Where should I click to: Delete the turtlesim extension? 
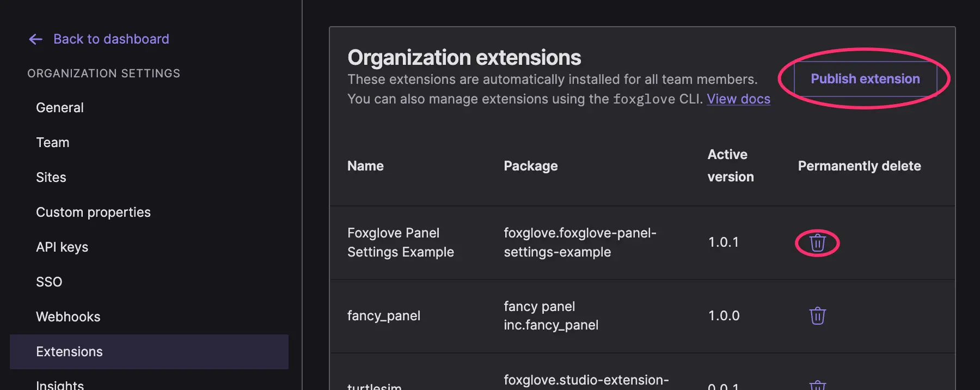tap(817, 385)
